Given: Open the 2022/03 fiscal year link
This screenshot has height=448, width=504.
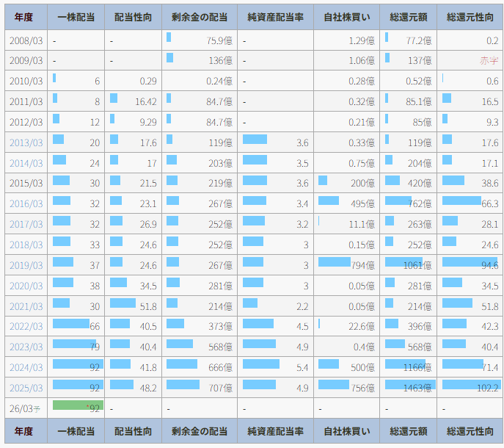Looking at the screenshot, I should [26, 327].
